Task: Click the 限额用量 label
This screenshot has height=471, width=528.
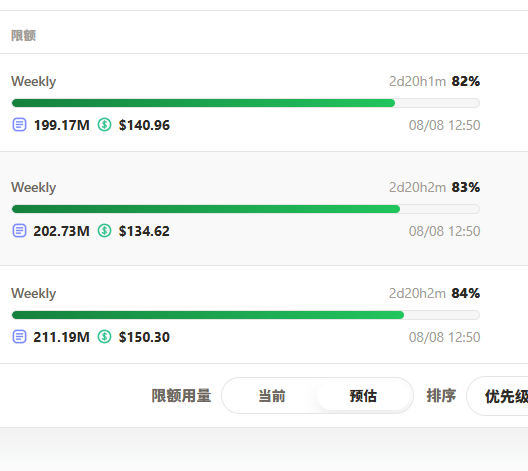Action: [x=181, y=396]
